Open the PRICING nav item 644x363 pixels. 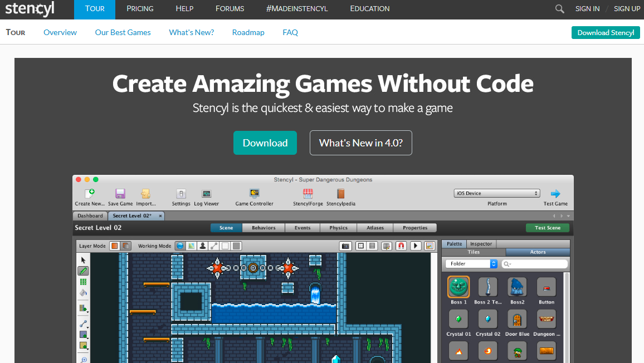140,8
